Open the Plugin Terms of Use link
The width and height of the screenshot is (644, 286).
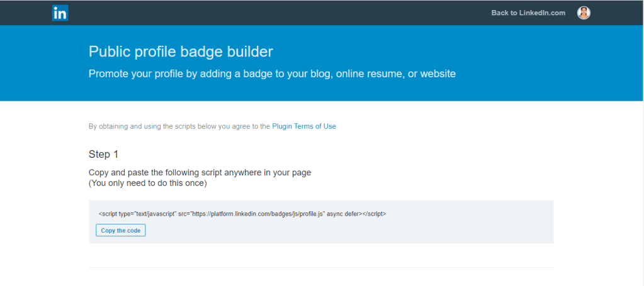pyautogui.click(x=304, y=126)
